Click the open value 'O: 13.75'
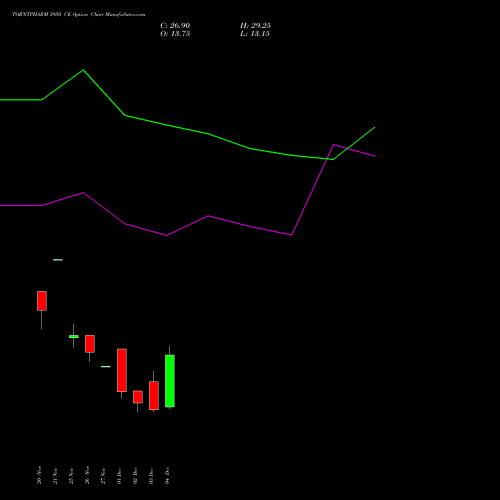500x500 pixels. coord(175,34)
